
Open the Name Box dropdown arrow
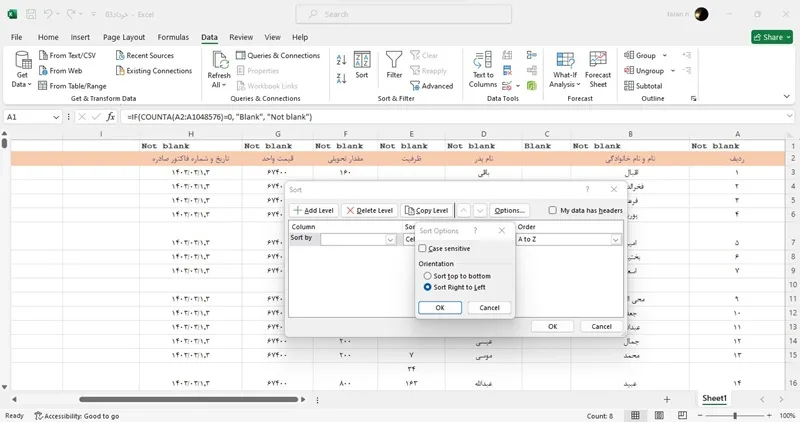pyautogui.click(x=56, y=117)
